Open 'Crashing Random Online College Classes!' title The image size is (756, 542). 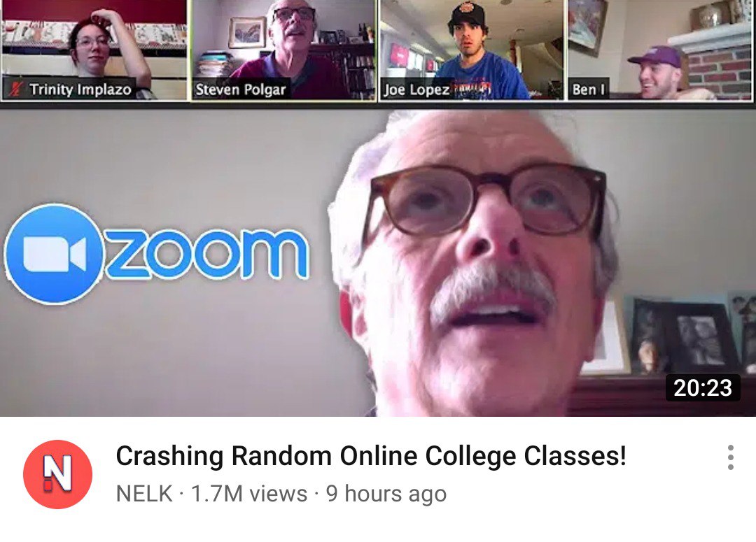click(x=371, y=456)
